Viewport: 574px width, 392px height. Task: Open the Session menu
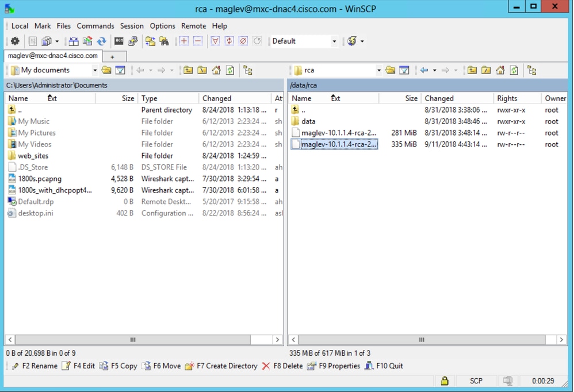click(132, 26)
